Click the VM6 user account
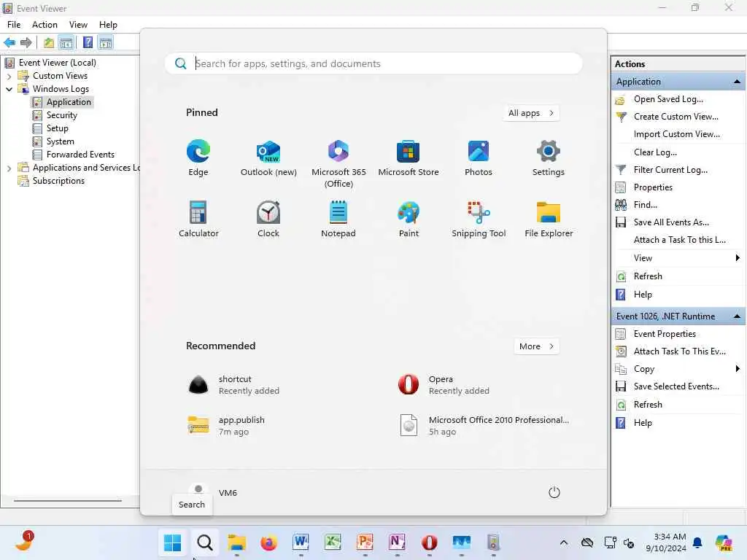The height and width of the screenshot is (560, 747). [x=212, y=492]
